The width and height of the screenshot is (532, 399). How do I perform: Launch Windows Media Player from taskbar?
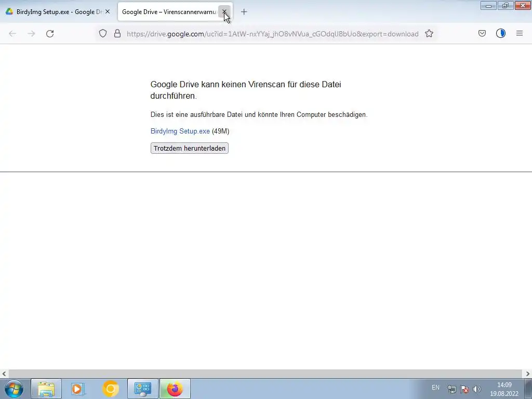[x=78, y=389]
